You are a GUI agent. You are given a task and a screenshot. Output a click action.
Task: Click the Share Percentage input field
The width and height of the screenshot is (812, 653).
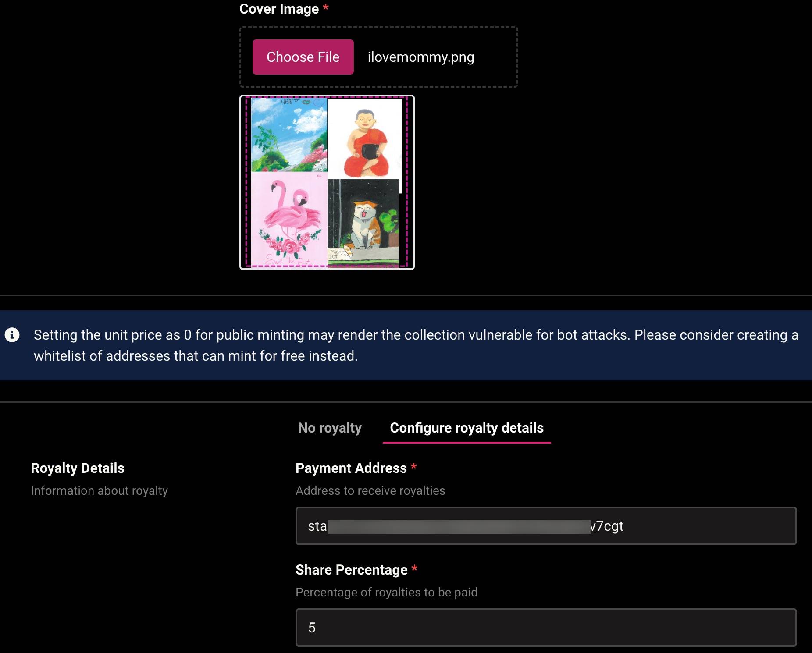[545, 628]
